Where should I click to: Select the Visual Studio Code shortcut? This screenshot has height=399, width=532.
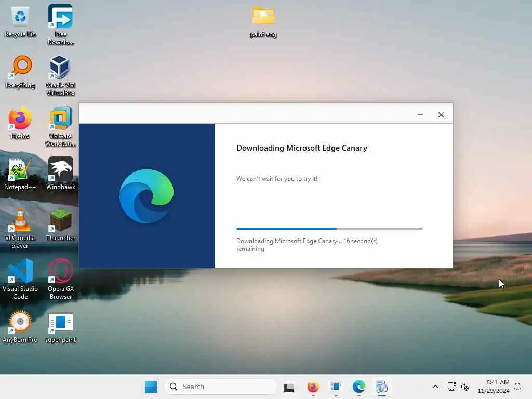pyautogui.click(x=20, y=279)
